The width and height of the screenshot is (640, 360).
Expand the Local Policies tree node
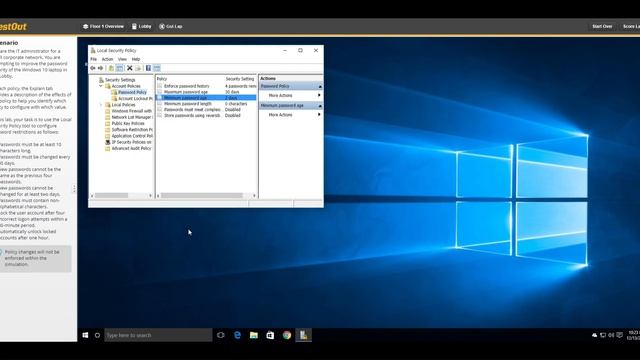click(101, 105)
